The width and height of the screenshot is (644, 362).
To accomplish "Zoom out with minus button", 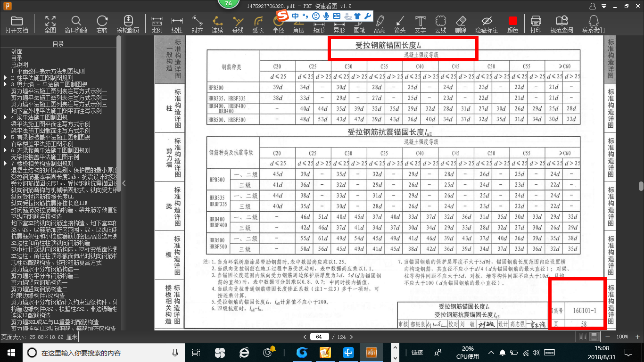I will (x=608, y=337).
